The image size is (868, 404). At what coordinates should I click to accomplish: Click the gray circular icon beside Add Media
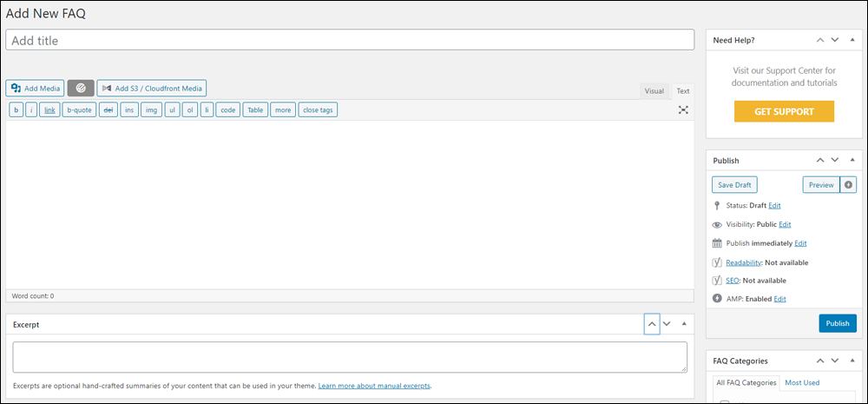click(81, 88)
